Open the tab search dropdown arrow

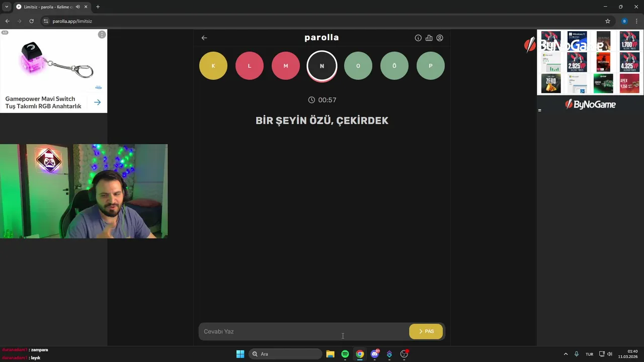tap(7, 7)
